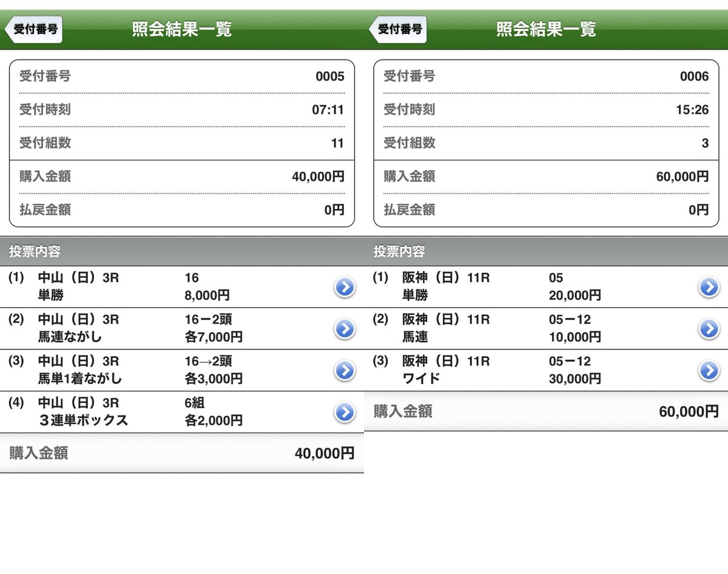Select the 30,000円 ワイド bet amount
This screenshot has width=728, height=574.
(575, 379)
